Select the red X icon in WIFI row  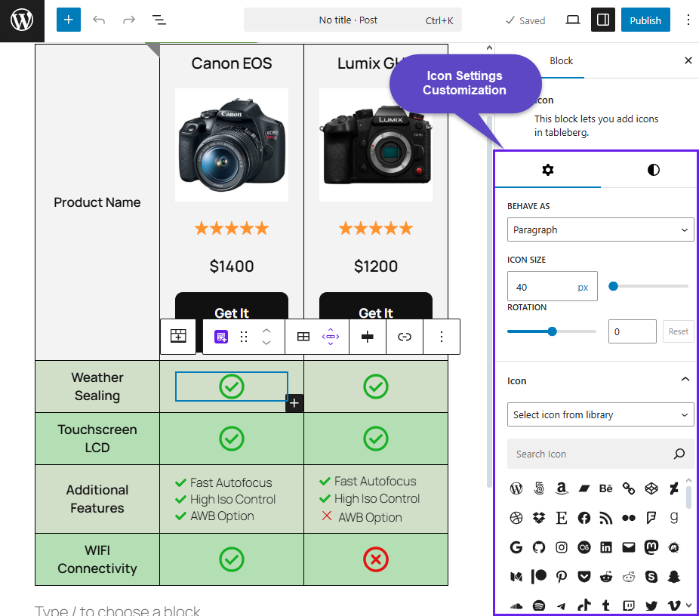point(376,559)
